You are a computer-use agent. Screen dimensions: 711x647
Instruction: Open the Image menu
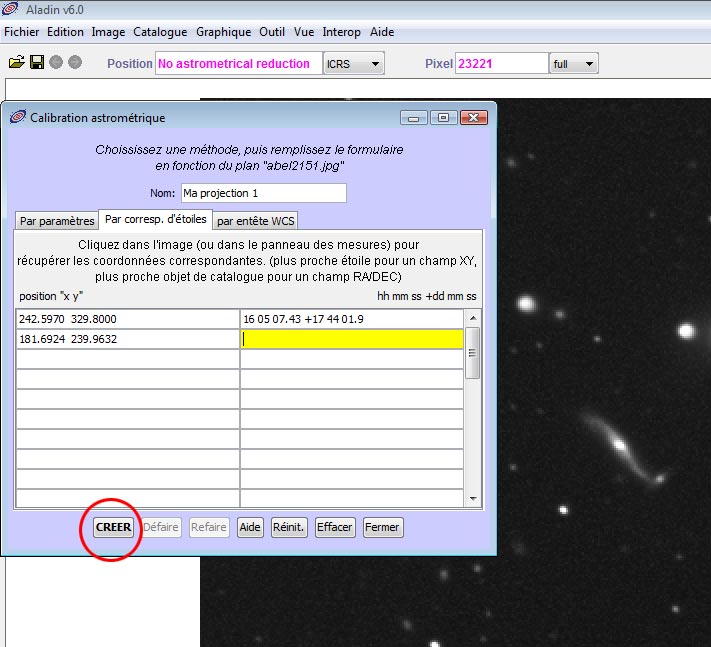[x=108, y=32]
